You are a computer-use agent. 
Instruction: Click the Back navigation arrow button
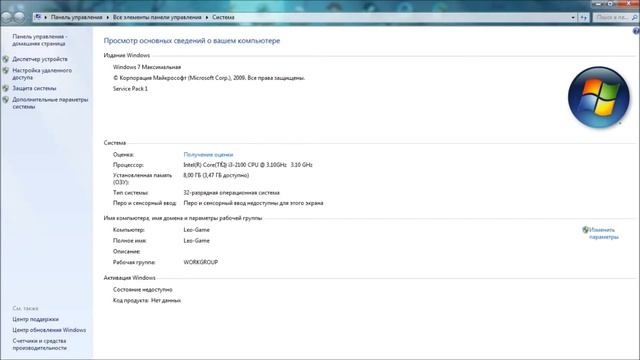7,17
